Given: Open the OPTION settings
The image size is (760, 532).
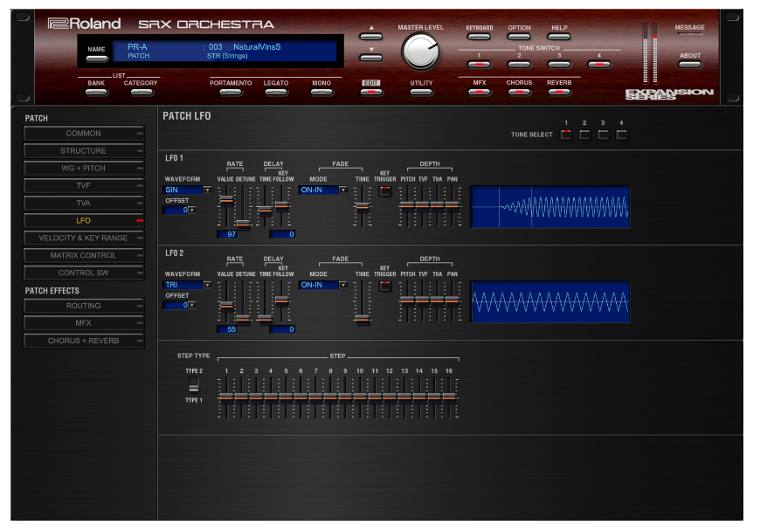Looking at the screenshot, I should [519, 37].
